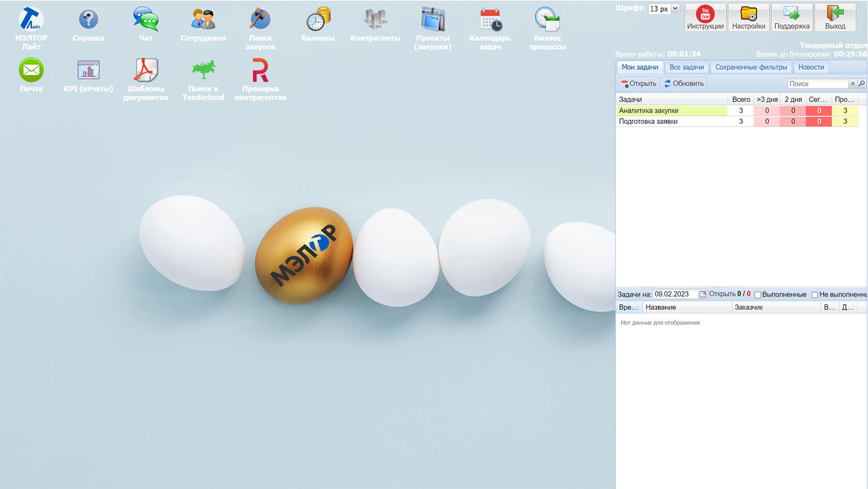Open the Бизнес процессы icon
Image resolution: width=868 pixels, height=489 pixels.
pos(547,28)
